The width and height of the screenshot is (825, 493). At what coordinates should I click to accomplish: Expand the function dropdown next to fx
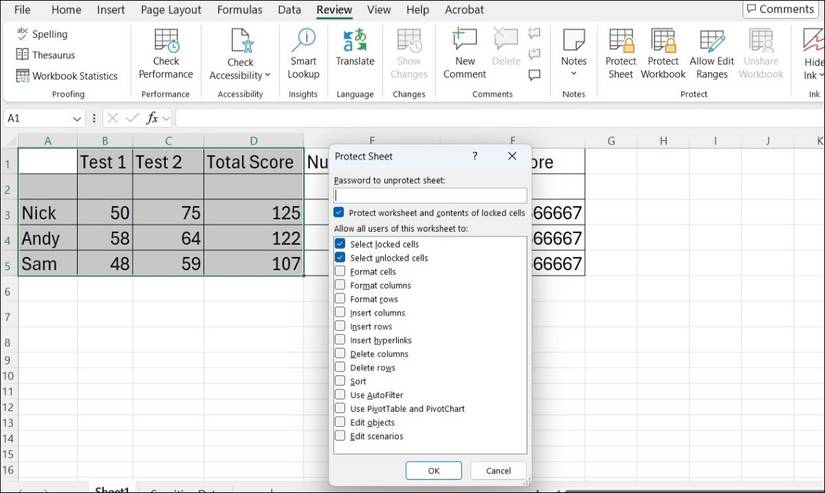[166, 118]
